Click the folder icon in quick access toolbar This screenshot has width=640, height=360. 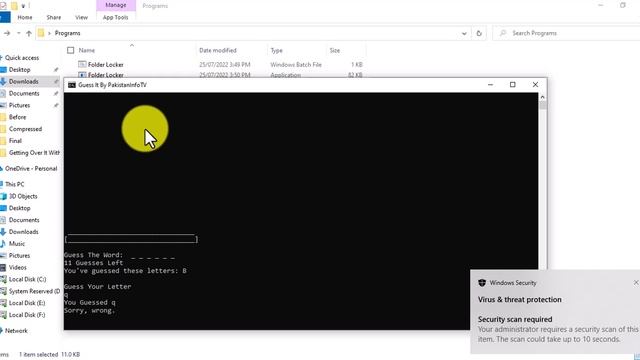(x=14, y=6)
